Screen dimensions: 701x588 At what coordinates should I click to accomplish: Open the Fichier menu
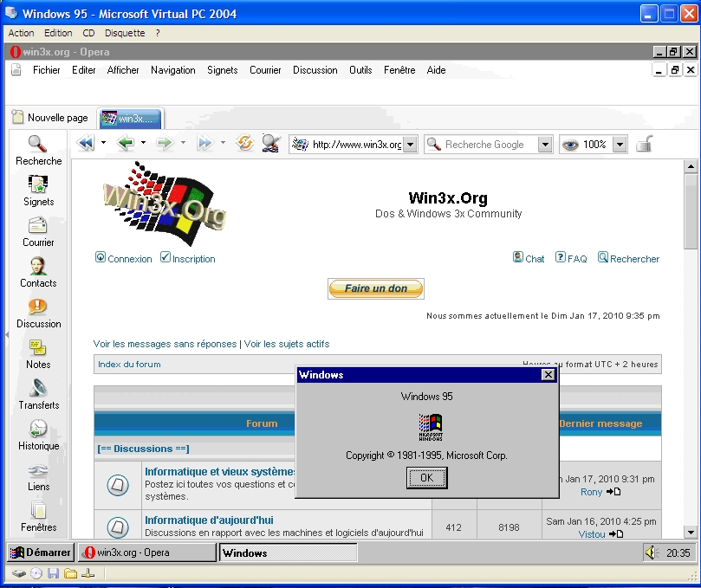[47, 70]
